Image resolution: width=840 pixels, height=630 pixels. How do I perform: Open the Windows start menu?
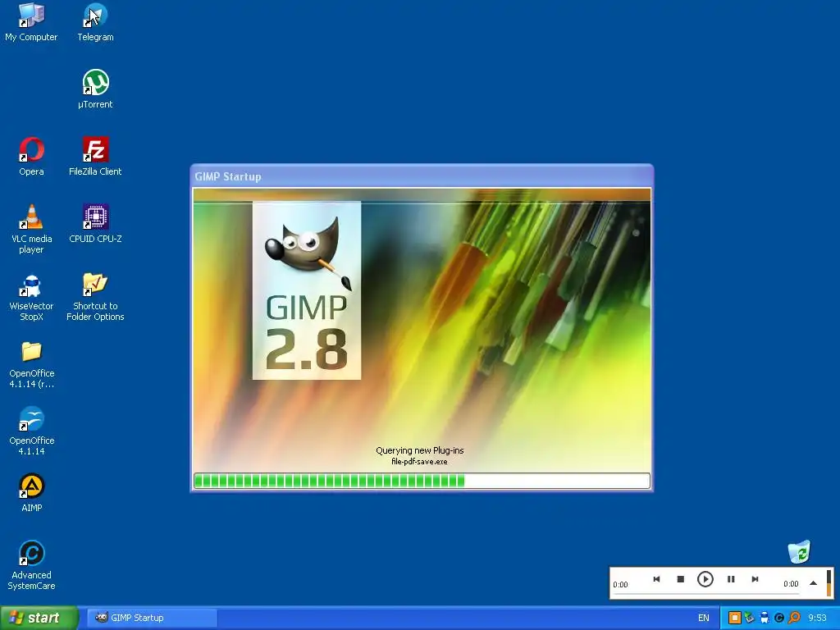pos(39,618)
